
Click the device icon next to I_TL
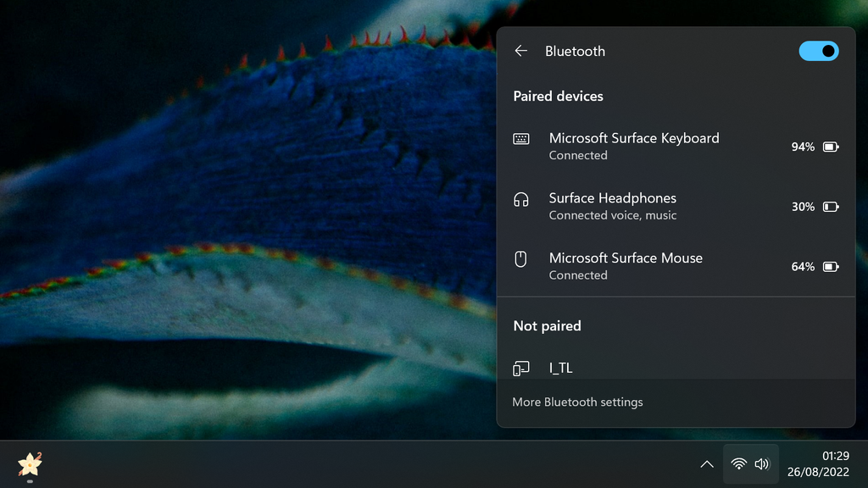520,368
